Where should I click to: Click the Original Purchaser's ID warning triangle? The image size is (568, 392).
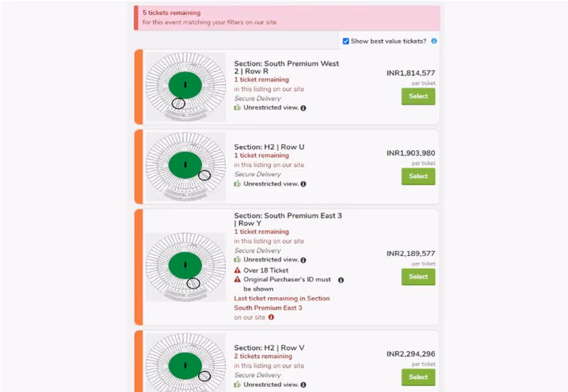[x=237, y=280]
